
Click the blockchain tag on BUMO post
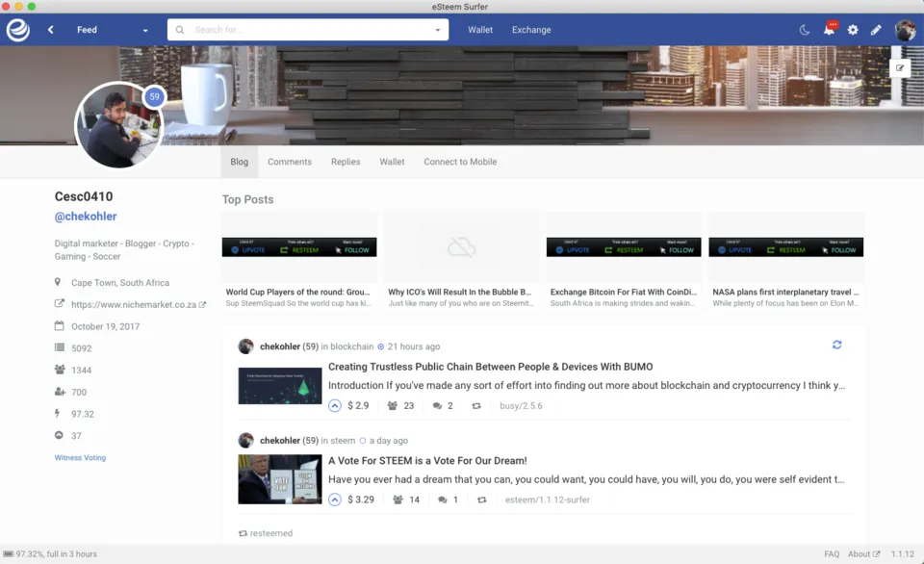[352, 346]
